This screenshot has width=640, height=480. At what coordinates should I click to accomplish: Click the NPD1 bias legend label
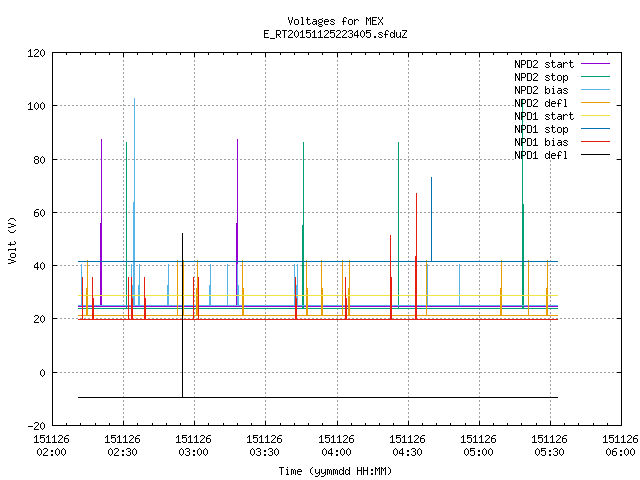(541, 142)
